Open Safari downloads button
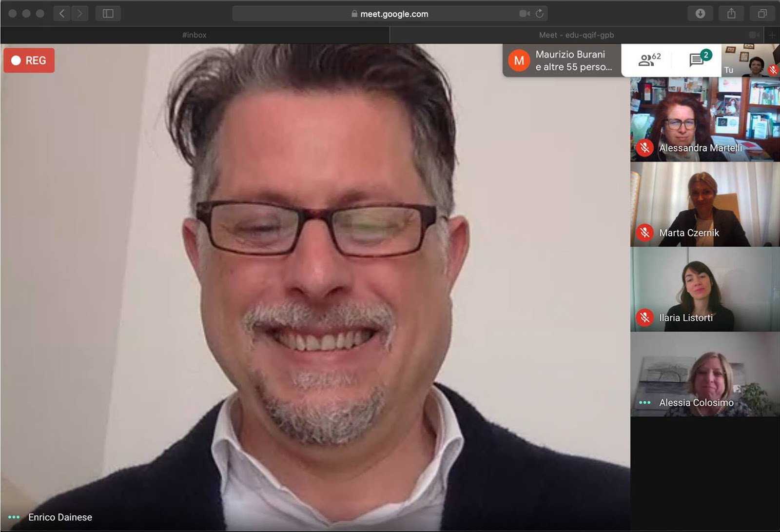Image resolution: width=780 pixels, height=532 pixels. (700, 14)
